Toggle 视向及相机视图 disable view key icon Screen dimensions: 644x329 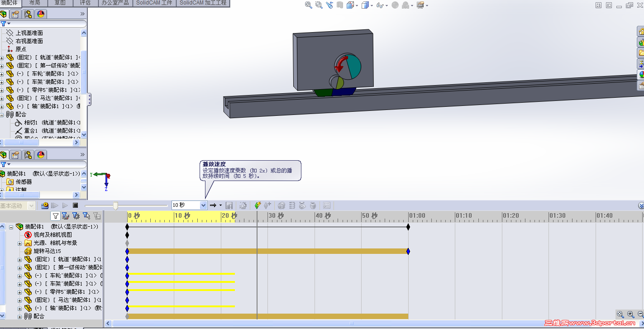click(28, 235)
